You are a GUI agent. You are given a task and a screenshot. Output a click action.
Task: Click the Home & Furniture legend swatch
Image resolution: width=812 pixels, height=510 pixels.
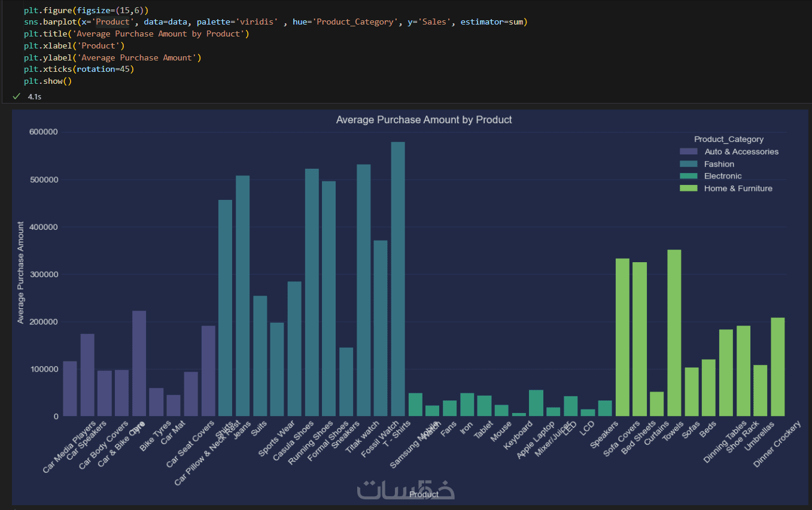click(x=688, y=189)
